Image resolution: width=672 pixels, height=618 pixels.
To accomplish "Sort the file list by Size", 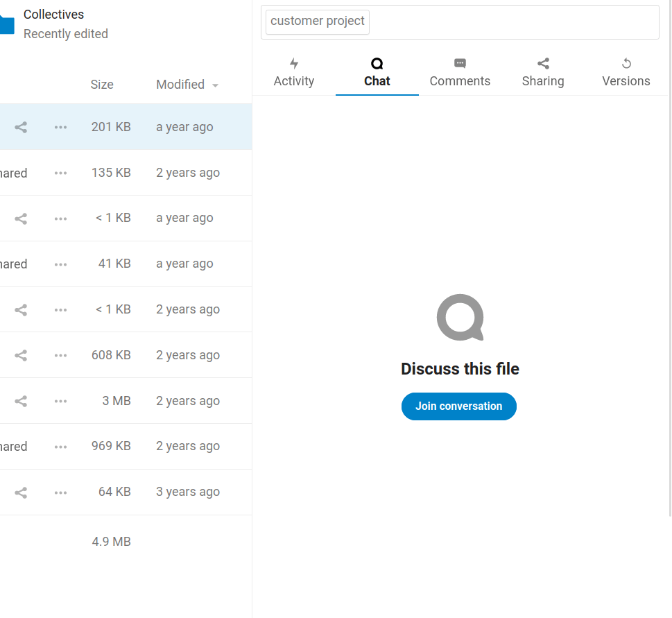I will click(x=102, y=85).
